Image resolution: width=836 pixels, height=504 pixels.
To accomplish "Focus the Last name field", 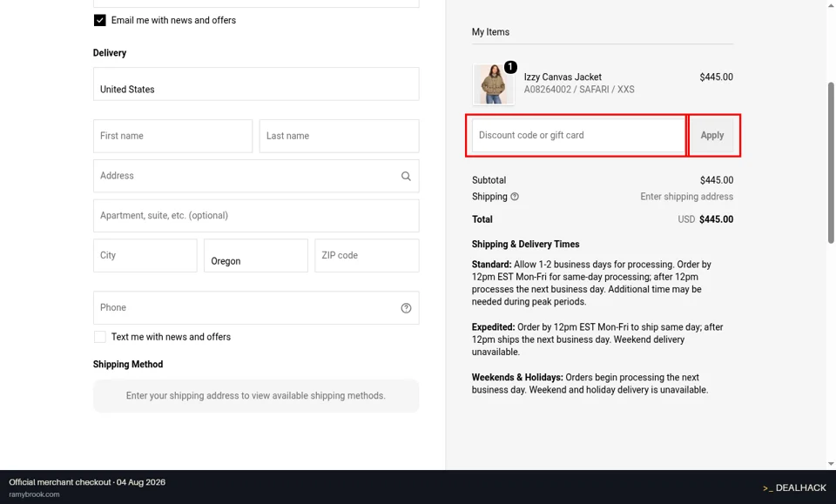I will 339,136.
